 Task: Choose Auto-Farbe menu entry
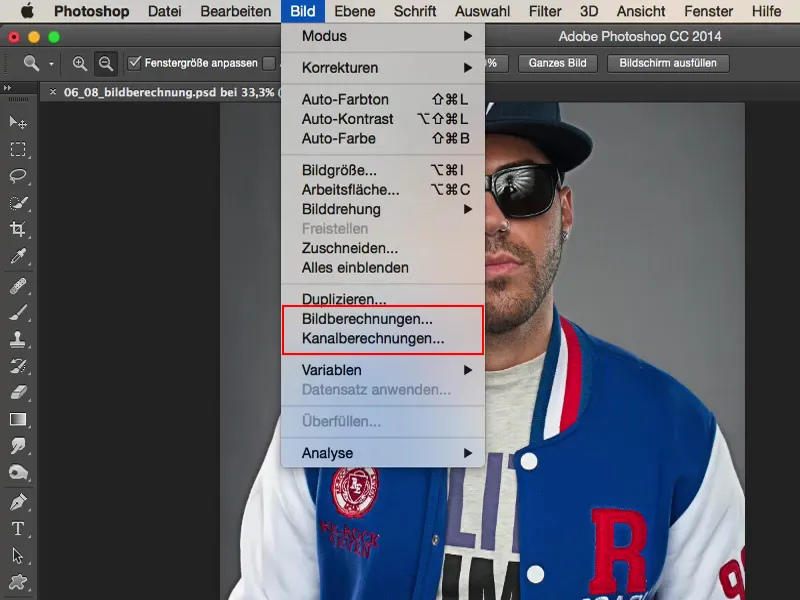[x=383, y=138]
